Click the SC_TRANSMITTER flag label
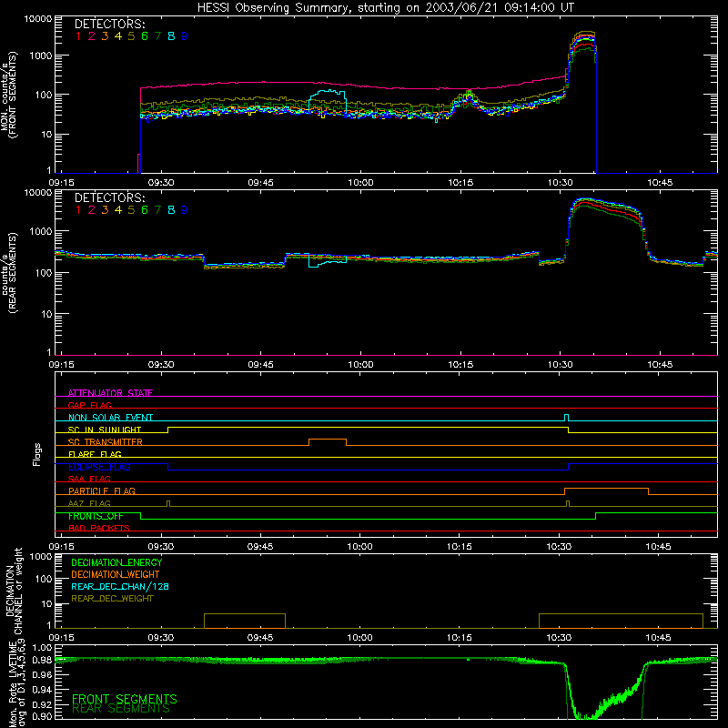This screenshot has width=728, height=728. pyautogui.click(x=106, y=442)
